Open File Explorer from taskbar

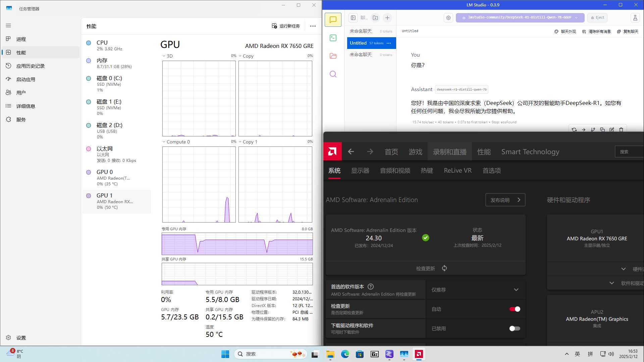click(x=330, y=354)
